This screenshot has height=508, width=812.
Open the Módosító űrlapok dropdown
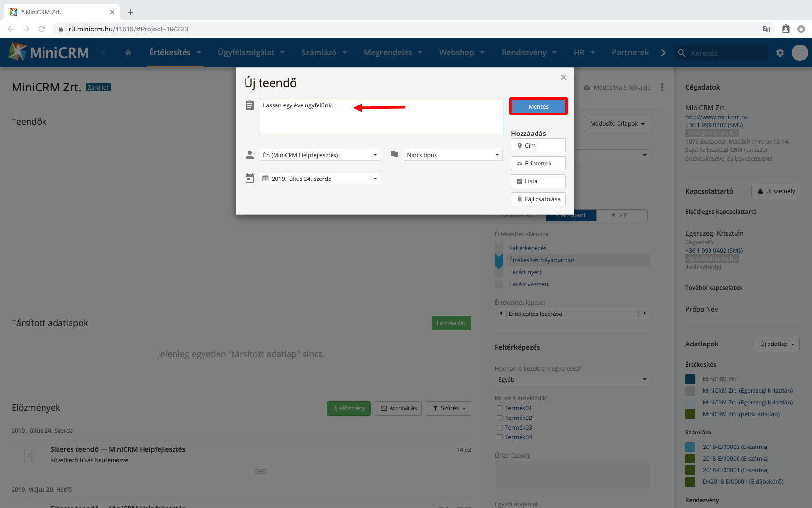pos(617,124)
